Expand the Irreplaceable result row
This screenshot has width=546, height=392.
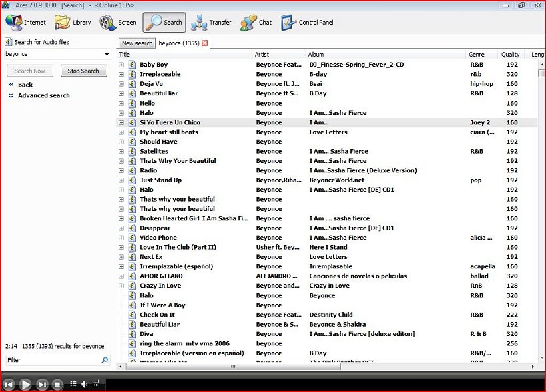(121, 74)
